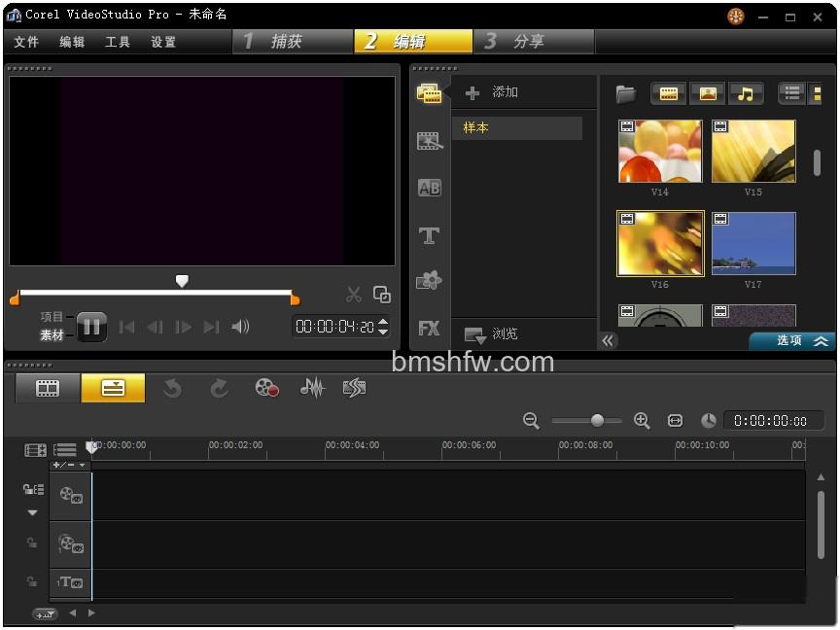840x630 pixels.
Task: Toggle show audio files filter
Action: [x=745, y=93]
